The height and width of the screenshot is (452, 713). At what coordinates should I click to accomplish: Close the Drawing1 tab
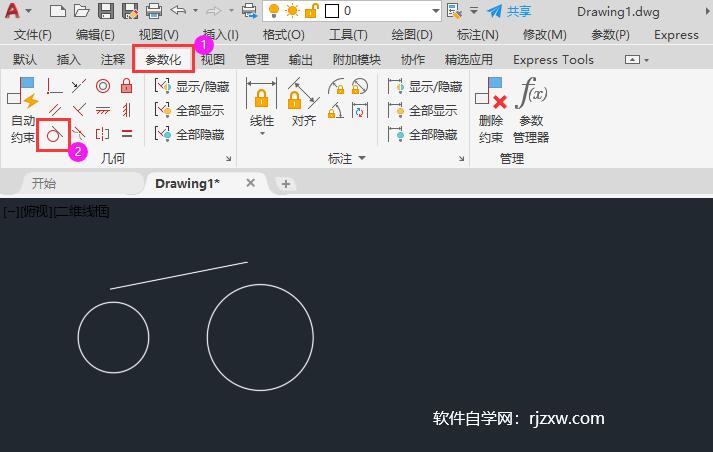(250, 183)
